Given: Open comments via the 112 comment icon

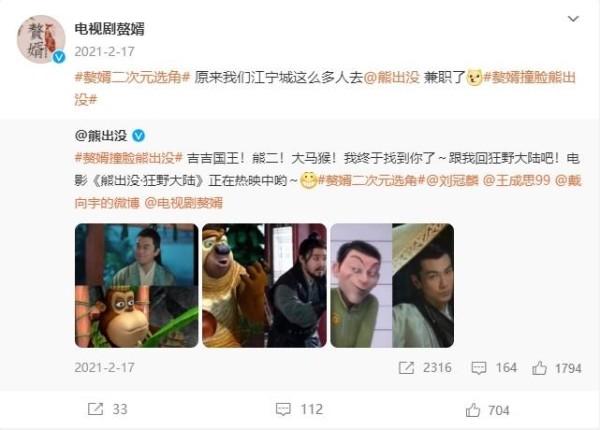Looking at the screenshot, I should (283, 409).
